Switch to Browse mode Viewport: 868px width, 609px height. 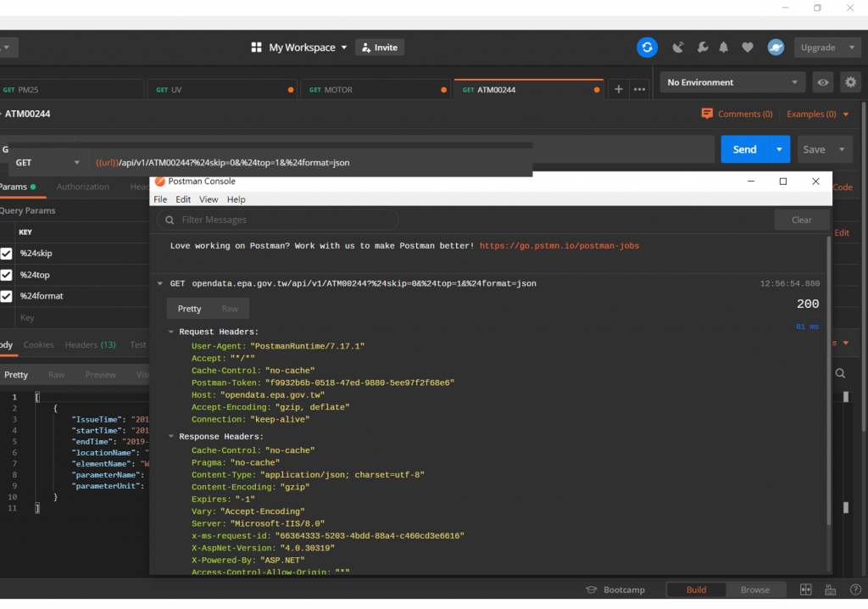pyautogui.click(x=755, y=589)
